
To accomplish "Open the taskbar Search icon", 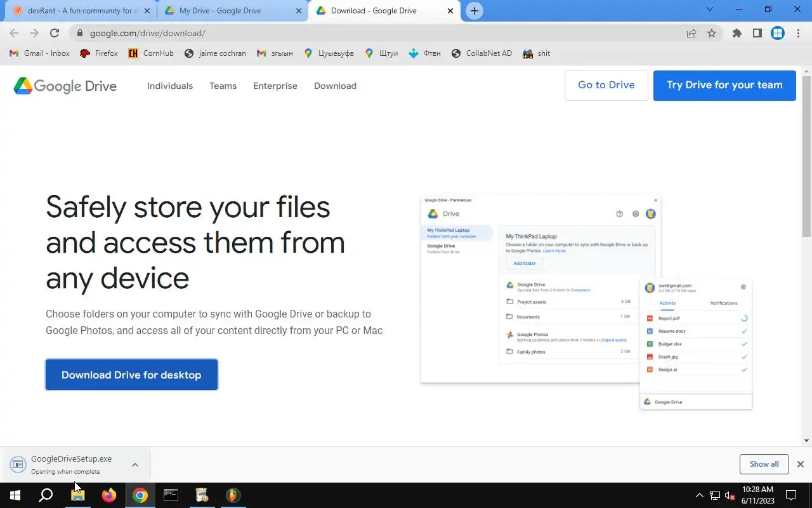I will click(46, 495).
